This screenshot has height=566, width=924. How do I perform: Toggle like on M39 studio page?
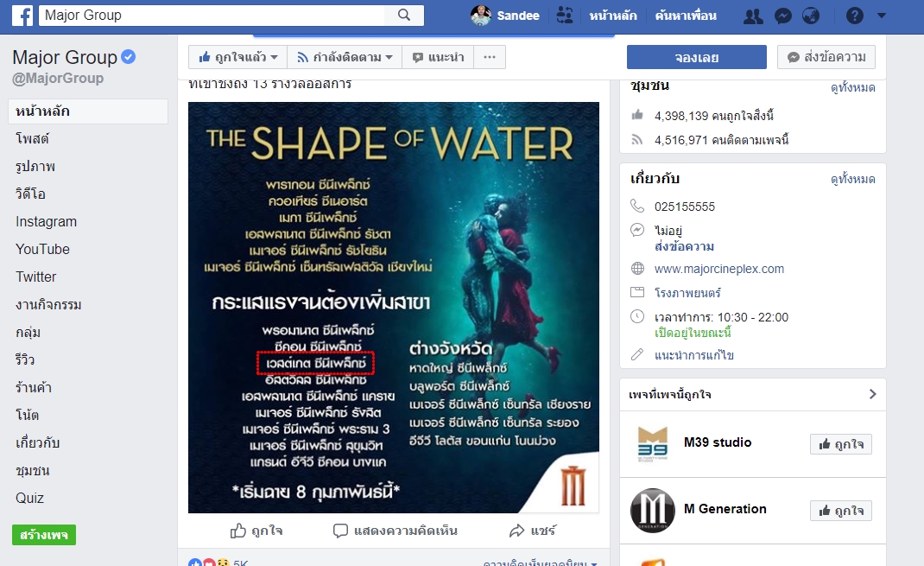click(x=841, y=444)
